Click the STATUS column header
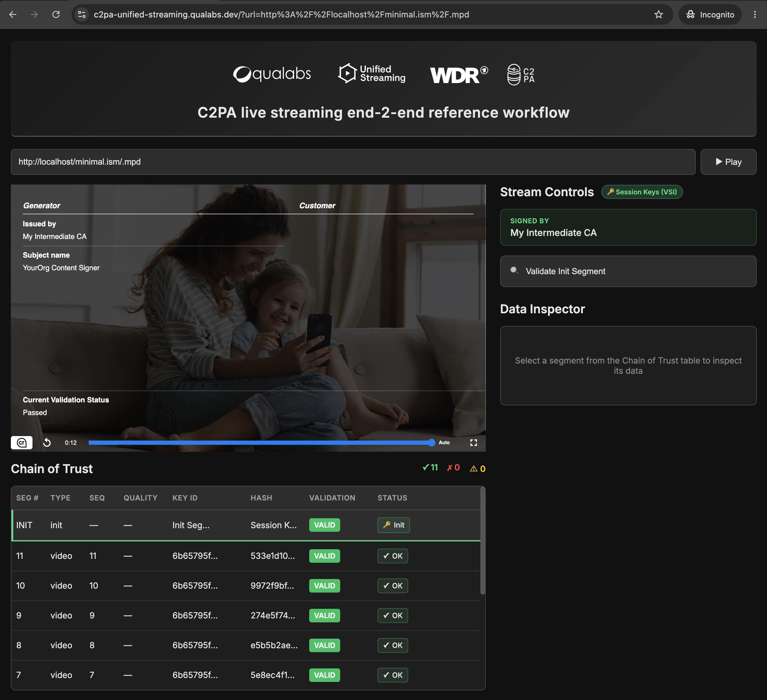Screen dimensions: 767x700 [392, 498]
